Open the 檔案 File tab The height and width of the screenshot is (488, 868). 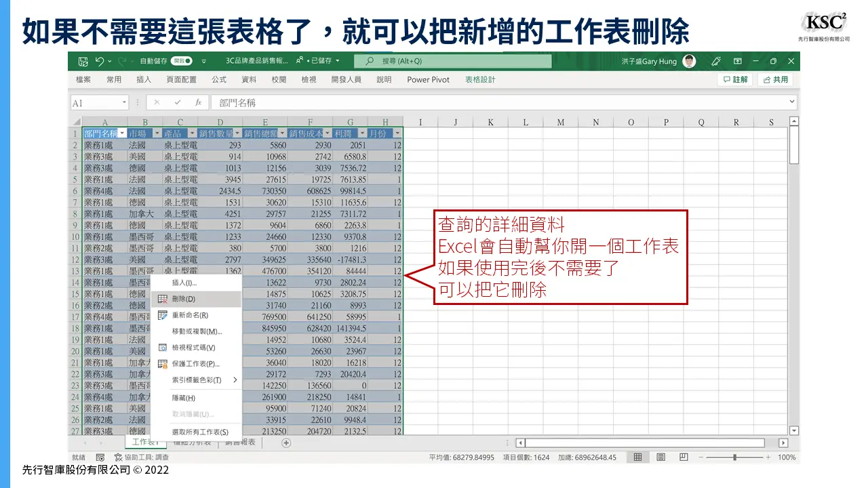(83, 79)
